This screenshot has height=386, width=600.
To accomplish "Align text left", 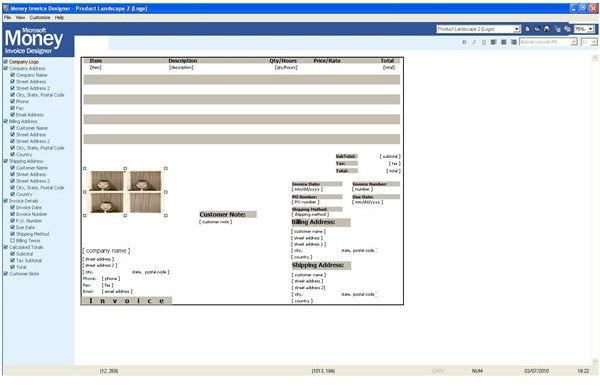I will tap(494, 42).
